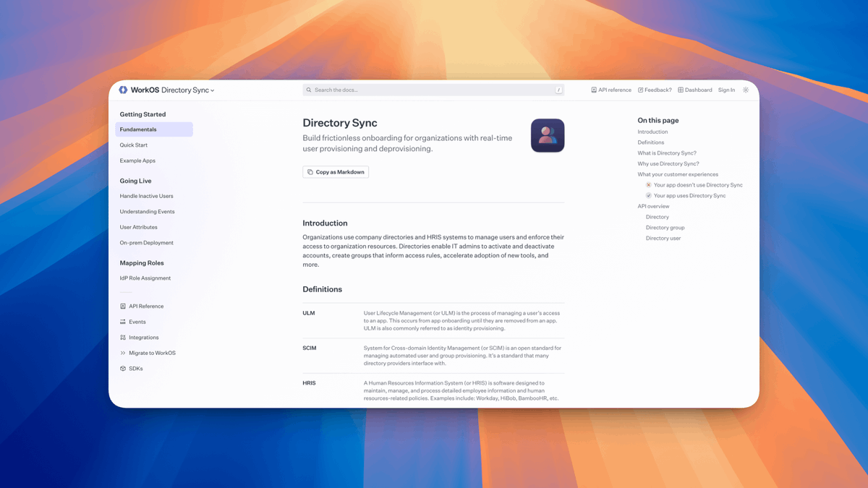The width and height of the screenshot is (868, 488).
Task: Click the SDKs cube icon
Action: tap(123, 369)
